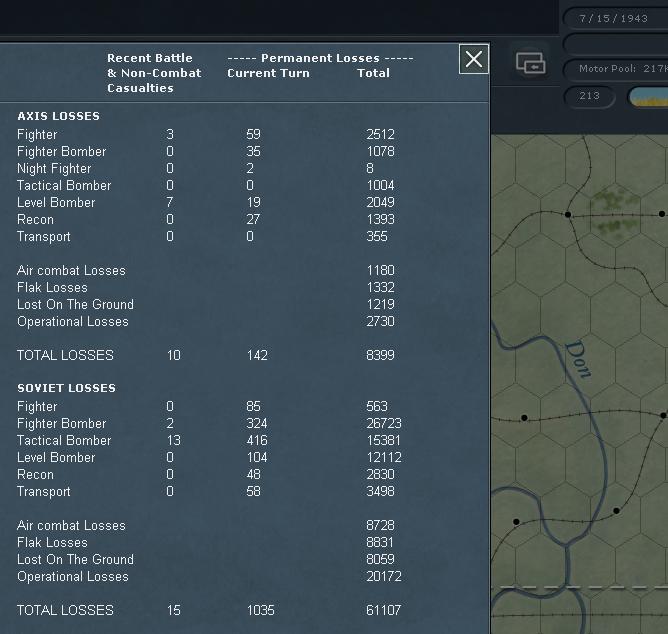
Task: Click the Current Turn column header
Action: click(x=268, y=73)
